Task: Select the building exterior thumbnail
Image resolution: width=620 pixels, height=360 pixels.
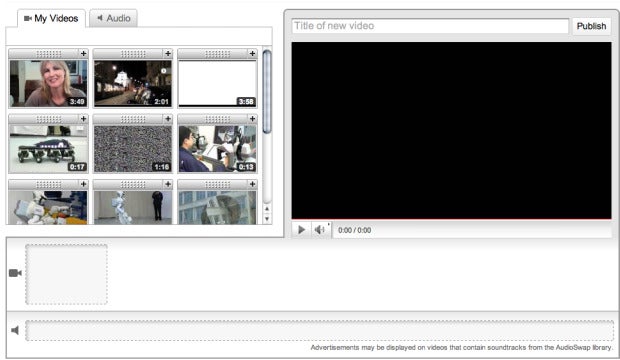Action: click(x=217, y=208)
